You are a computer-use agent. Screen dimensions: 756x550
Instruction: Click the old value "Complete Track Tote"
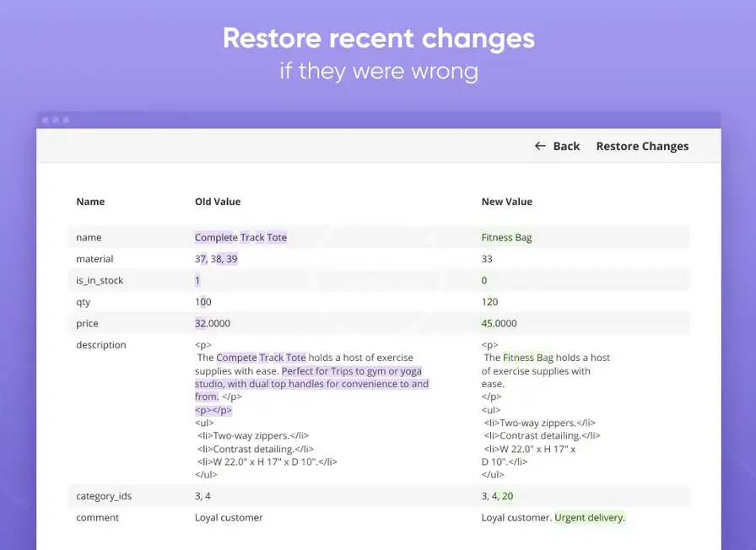240,238
